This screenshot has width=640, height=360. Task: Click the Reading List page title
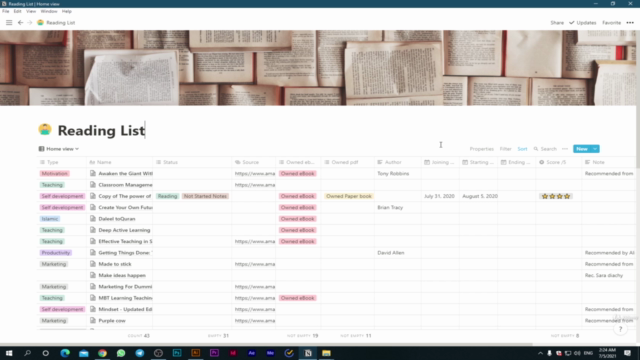[x=101, y=131]
